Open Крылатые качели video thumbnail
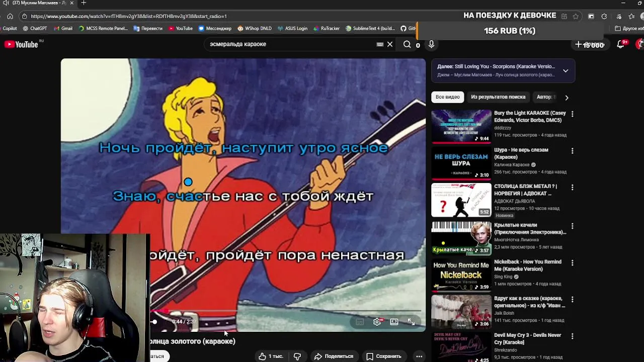 [461, 238]
